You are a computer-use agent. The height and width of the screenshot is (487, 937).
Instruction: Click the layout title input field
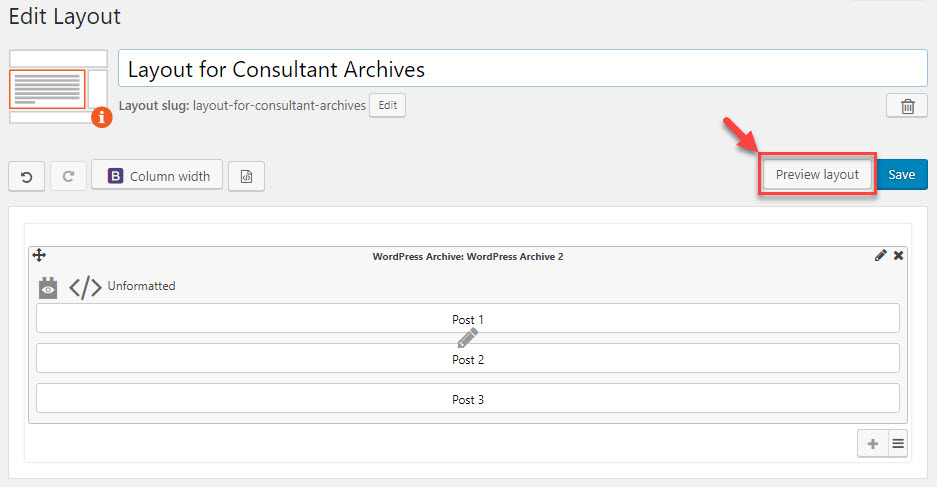(523, 69)
